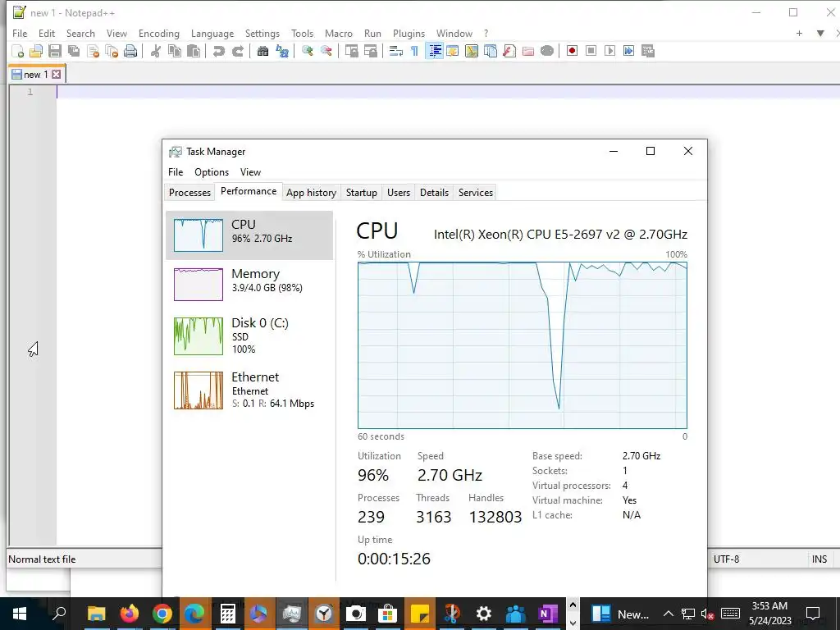Select the Users tab in Task Manager
Screen dimensions: 840x630
pos(399,192)
